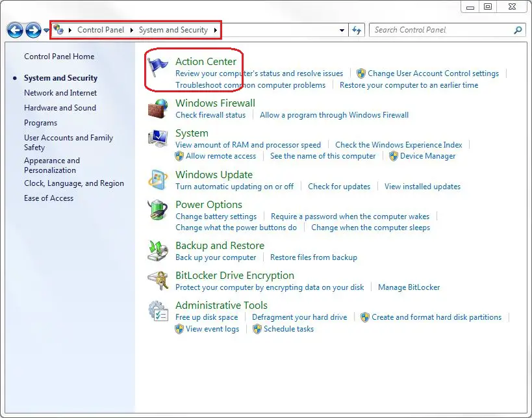Click the Power Options battery icon

(158, 209)
